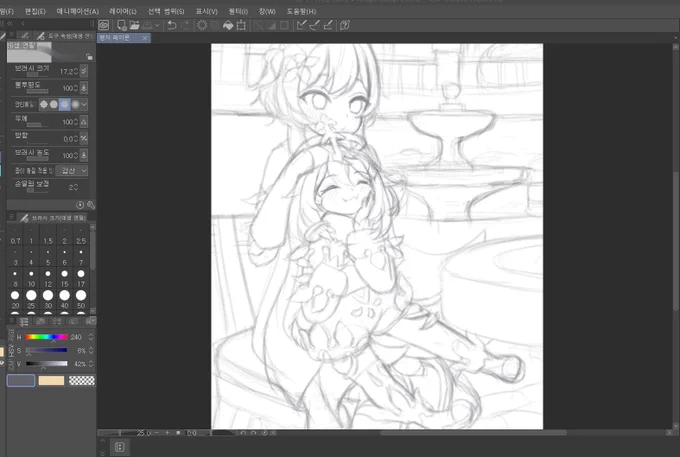Redo the last undone action
Image resolution: width=680 pixels, height=457 pixels.
(186, 26)
